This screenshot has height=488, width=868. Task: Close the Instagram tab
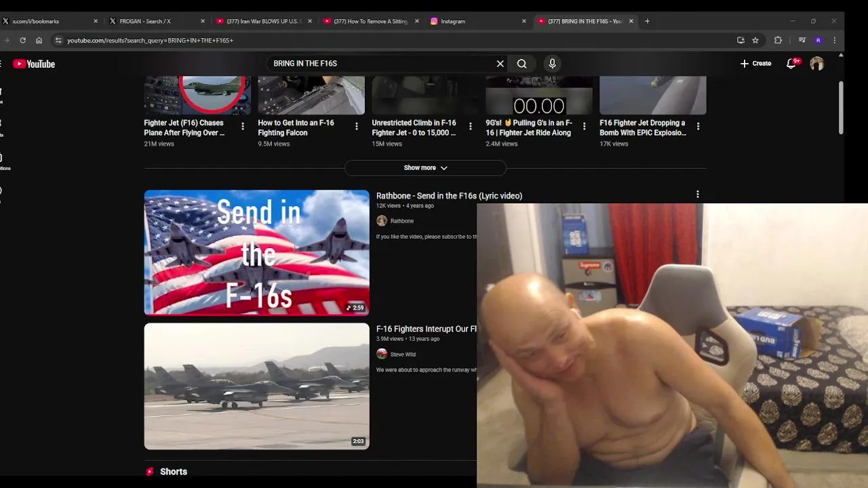click(524, 21)
